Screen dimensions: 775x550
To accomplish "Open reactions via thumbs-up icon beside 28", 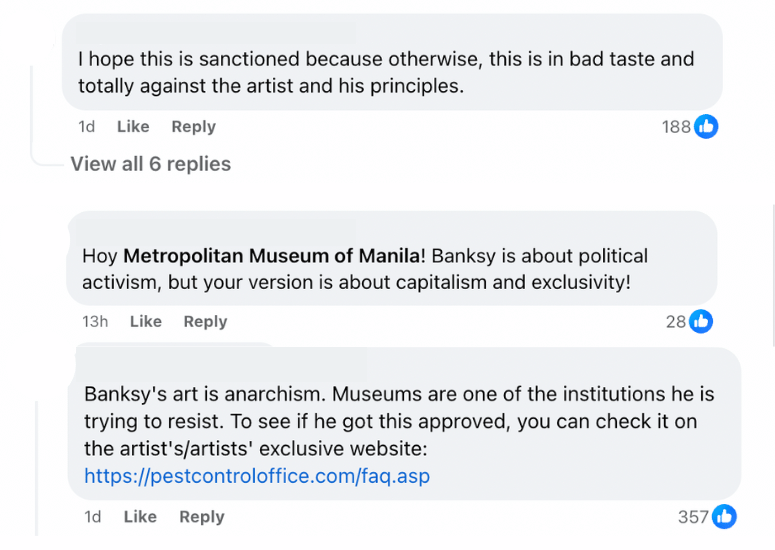I will coord(701,321).
